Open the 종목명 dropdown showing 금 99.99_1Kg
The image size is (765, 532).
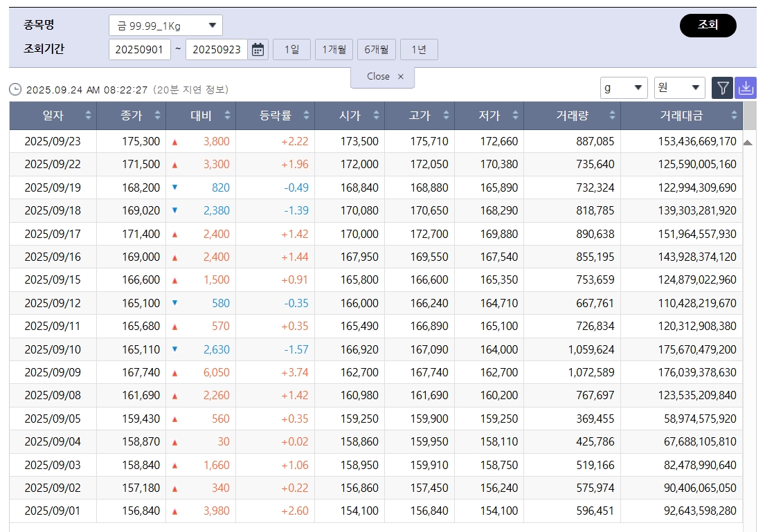pos(166,24)
